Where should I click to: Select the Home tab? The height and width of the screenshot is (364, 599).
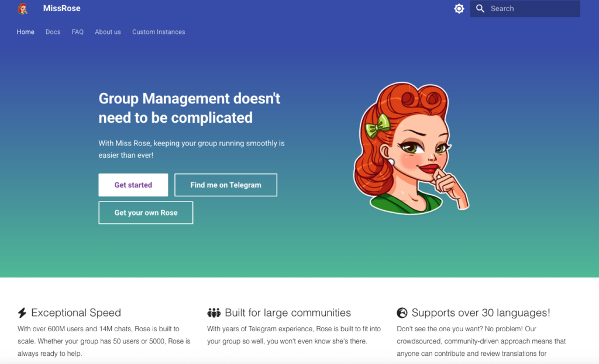tap(25, 32)
